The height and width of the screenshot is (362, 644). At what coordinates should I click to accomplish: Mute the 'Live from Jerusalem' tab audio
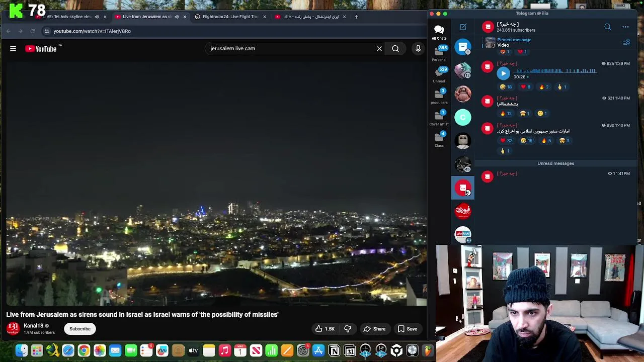coord(177,17)
